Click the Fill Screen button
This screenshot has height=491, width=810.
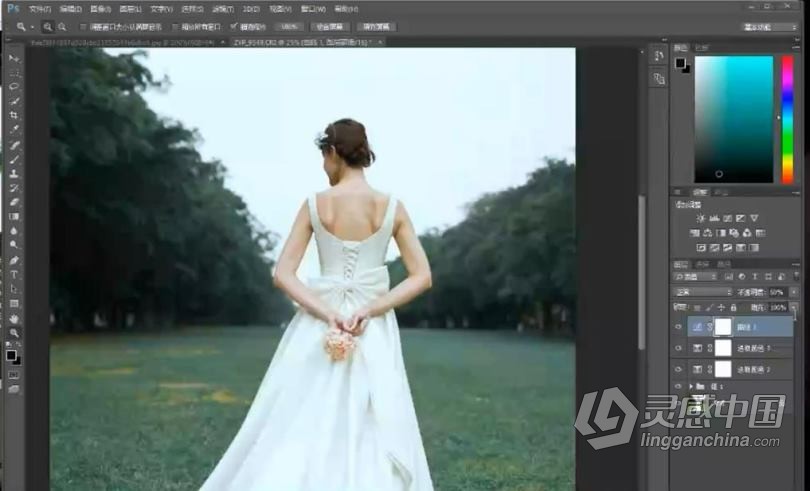(376, 27)
